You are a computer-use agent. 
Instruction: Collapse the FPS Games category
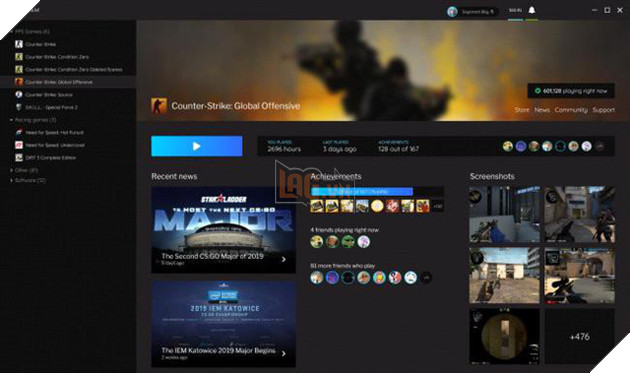(x=11, y=31)
